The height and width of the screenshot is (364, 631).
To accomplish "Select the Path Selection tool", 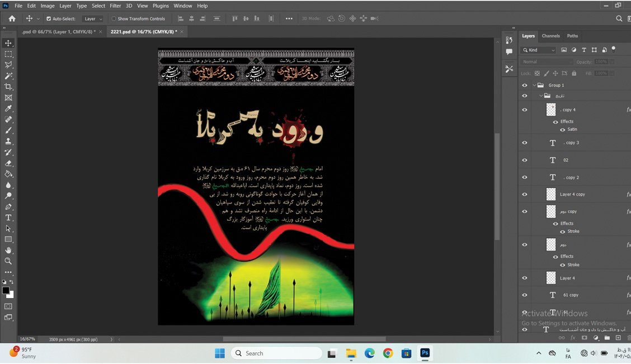I will (x=8, y=229).
